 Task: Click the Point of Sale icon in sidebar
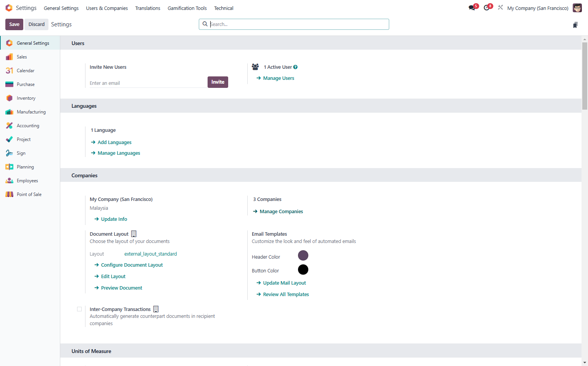click(9, 194)
